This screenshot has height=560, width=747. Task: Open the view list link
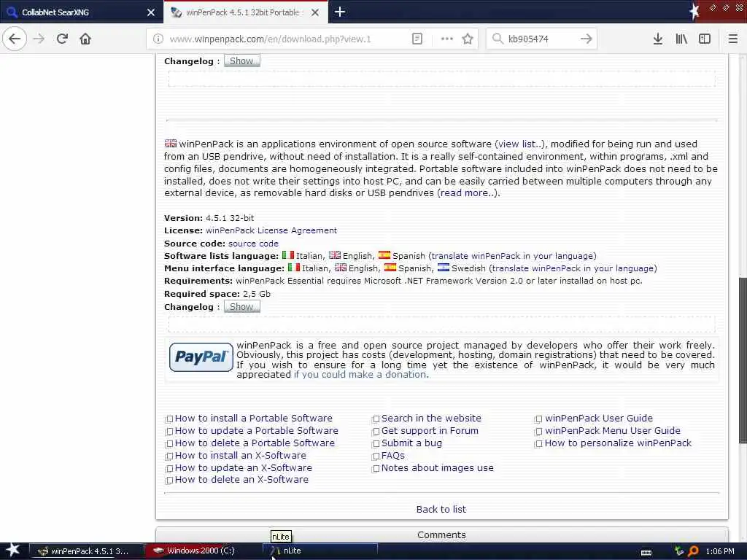520,144
